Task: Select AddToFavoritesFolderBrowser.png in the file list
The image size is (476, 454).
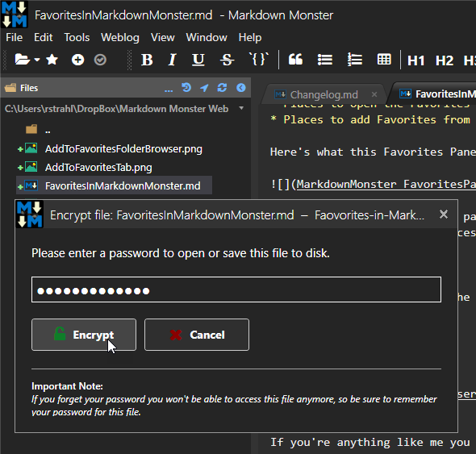Action: (x=123, y=148)
